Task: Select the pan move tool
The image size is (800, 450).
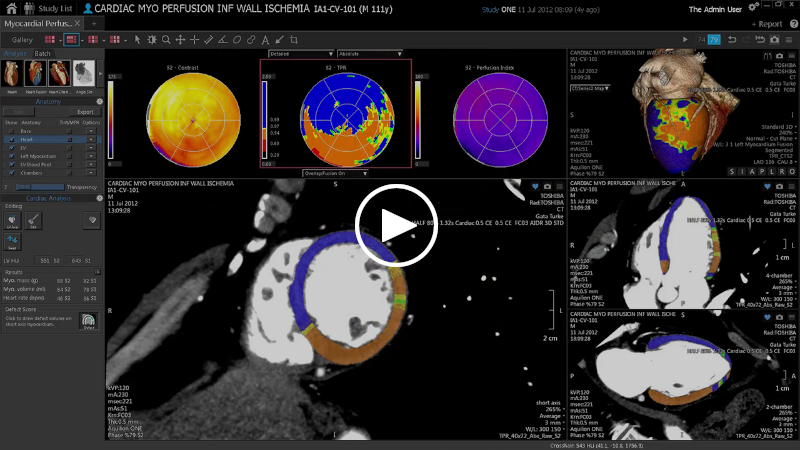Action: coord(180,39)
